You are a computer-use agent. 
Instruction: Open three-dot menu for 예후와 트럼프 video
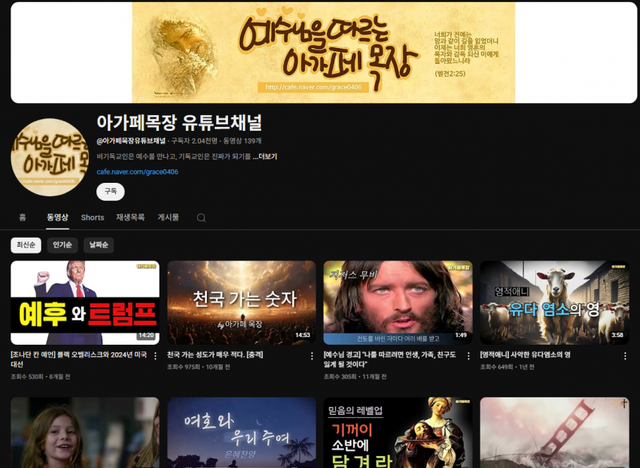pyautogui.click(x=155, y=356)
